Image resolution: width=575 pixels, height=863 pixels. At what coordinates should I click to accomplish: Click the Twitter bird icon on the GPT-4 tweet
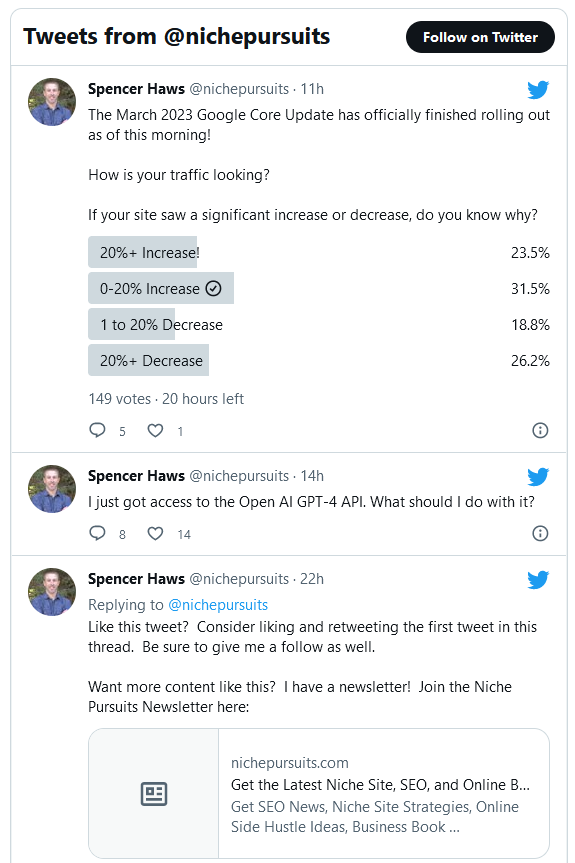(538, 477)
